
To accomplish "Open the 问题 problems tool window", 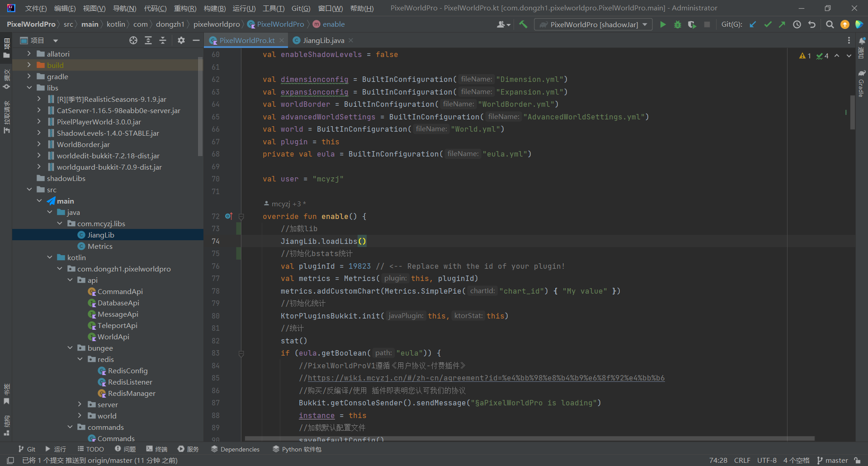I will click(125, 449).
